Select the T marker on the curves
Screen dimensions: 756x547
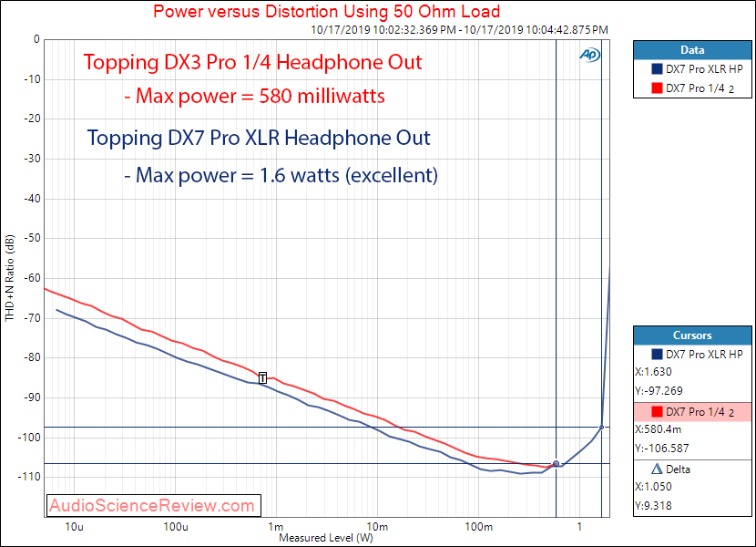(x=262, y=378)
